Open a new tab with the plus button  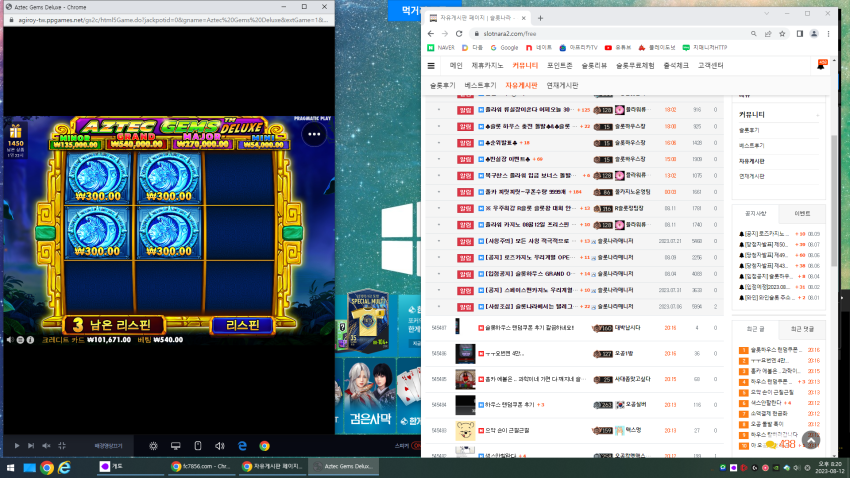click(540, 18)
